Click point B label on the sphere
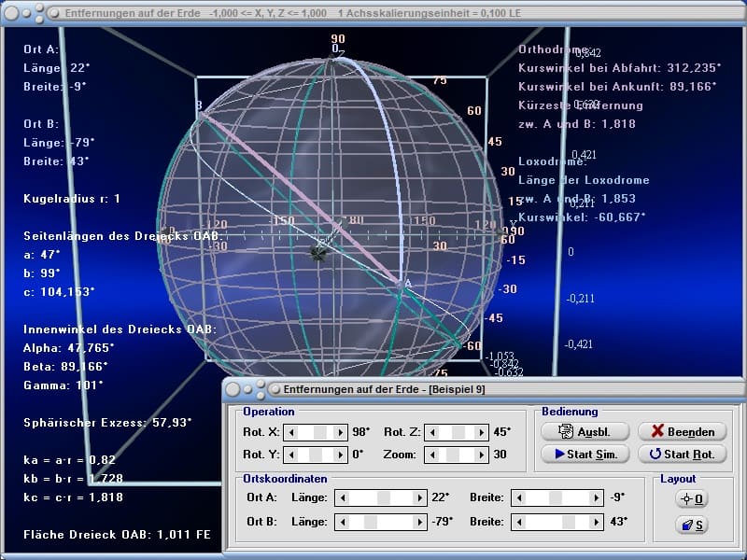This screenshot has width=747, height=560. pos(199,105)
